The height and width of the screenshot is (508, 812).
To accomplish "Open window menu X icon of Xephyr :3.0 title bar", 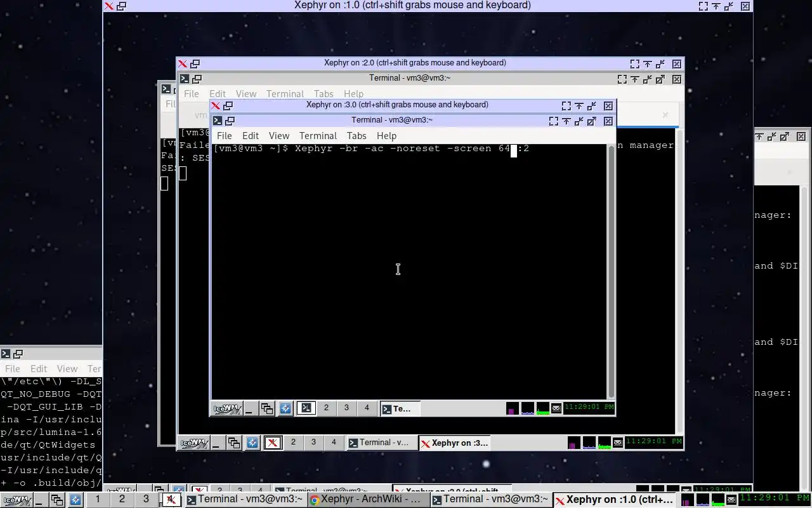I will click(x=216, y=105).
